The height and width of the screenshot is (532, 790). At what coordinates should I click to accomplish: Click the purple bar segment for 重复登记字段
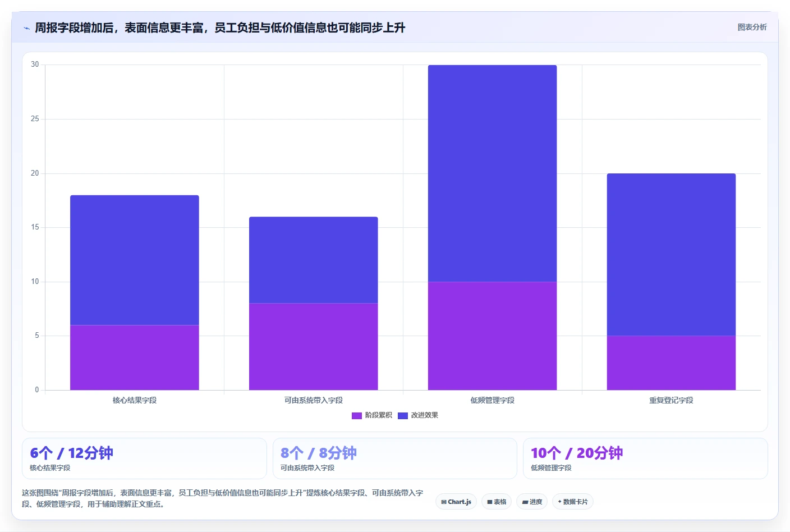pyautogui.click(x=672, y=363)
